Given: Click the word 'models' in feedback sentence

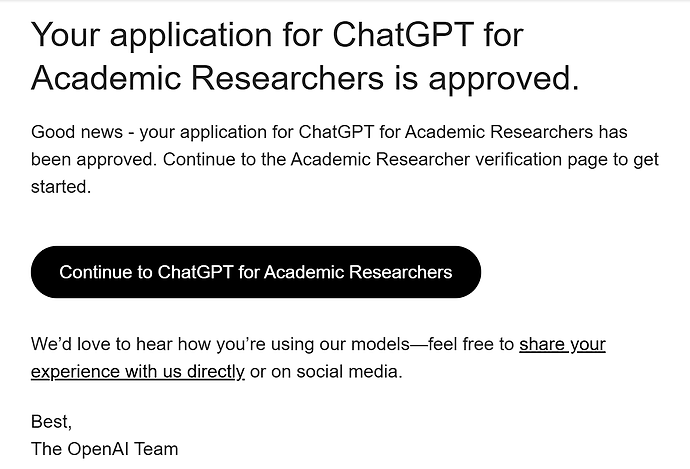Looking at the screenshot, I should [x=380, y=344].
